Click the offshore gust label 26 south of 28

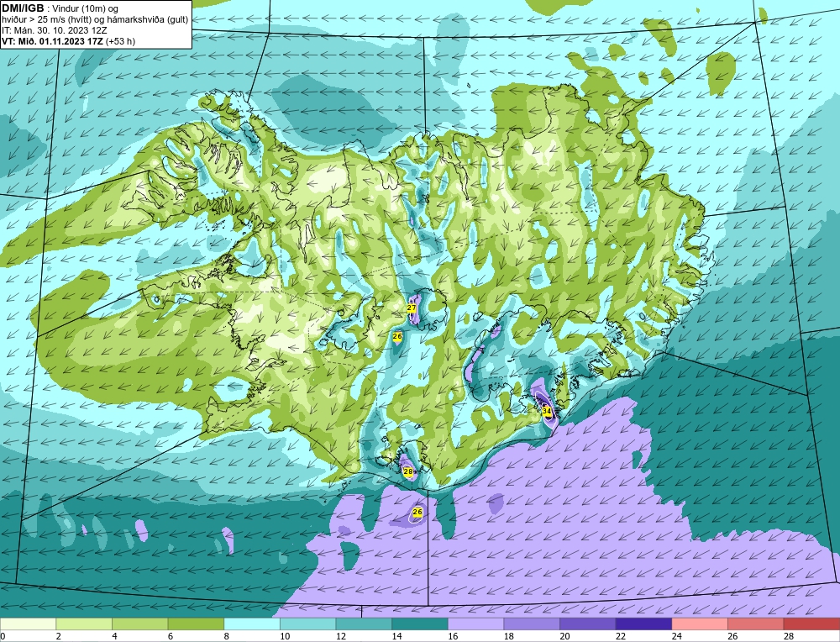click(x=417, y=512)
